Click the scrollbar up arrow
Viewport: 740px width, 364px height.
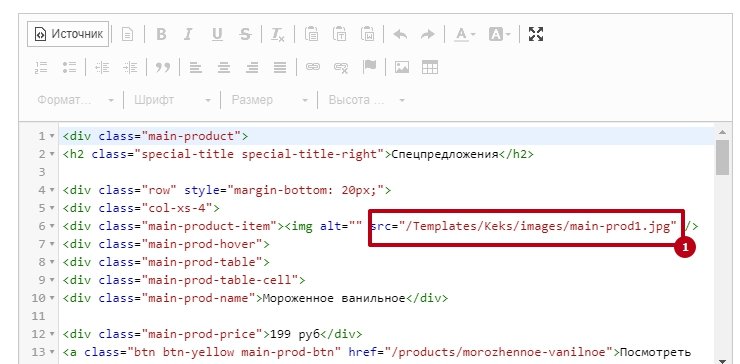(x=722, y=132)
